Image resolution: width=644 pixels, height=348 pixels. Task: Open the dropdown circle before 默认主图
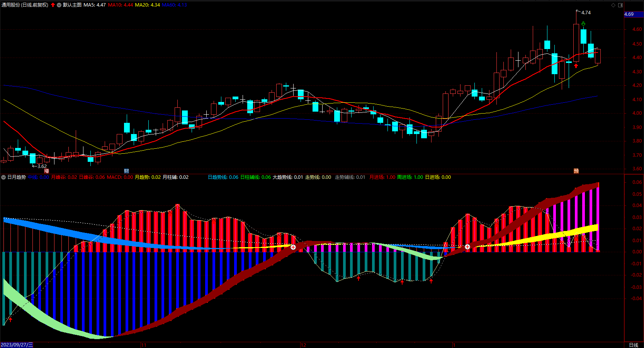pos(59,5)
